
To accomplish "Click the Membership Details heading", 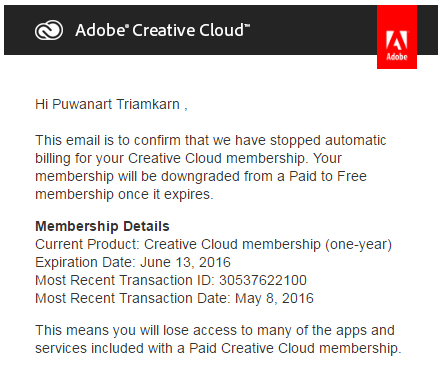I will pyautogui.click(x=102, y=226).
